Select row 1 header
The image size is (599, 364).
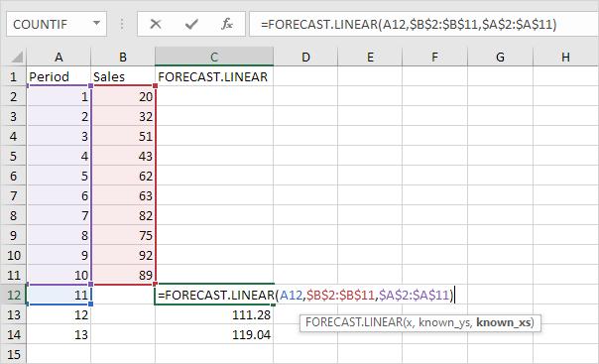(x=13, y=76)
